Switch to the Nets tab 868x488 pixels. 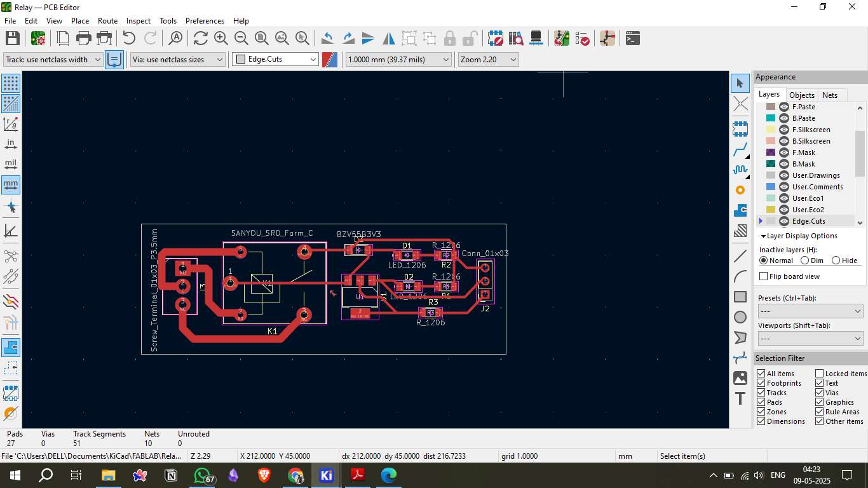830,95
